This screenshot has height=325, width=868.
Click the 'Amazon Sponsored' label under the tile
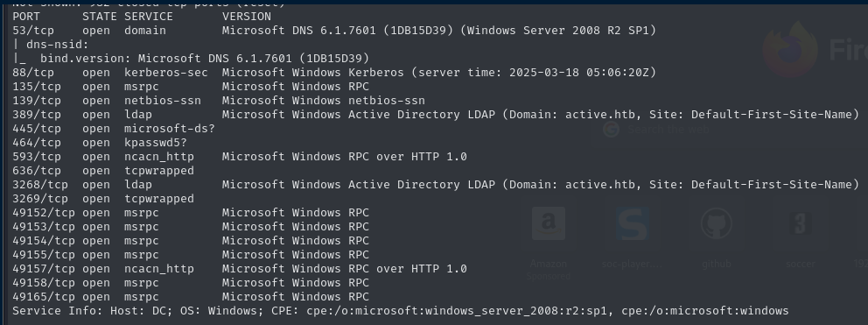tap(548, 270)
